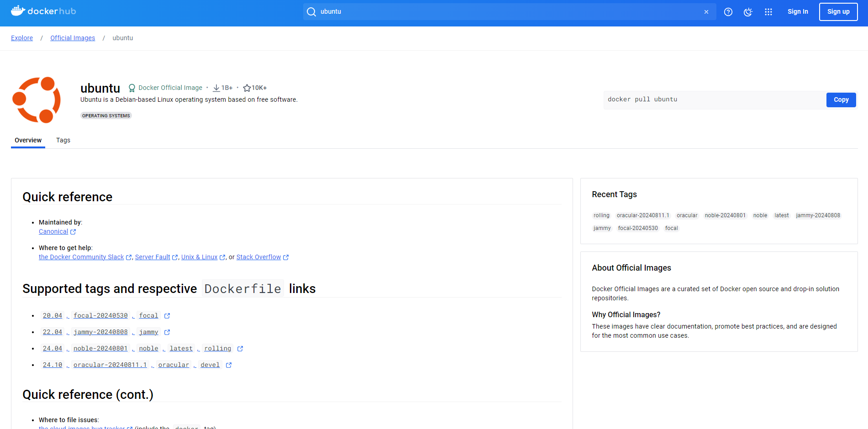Open the Canonical maintainer link
This screenshot has height=429, width=868.
[53, 232]
